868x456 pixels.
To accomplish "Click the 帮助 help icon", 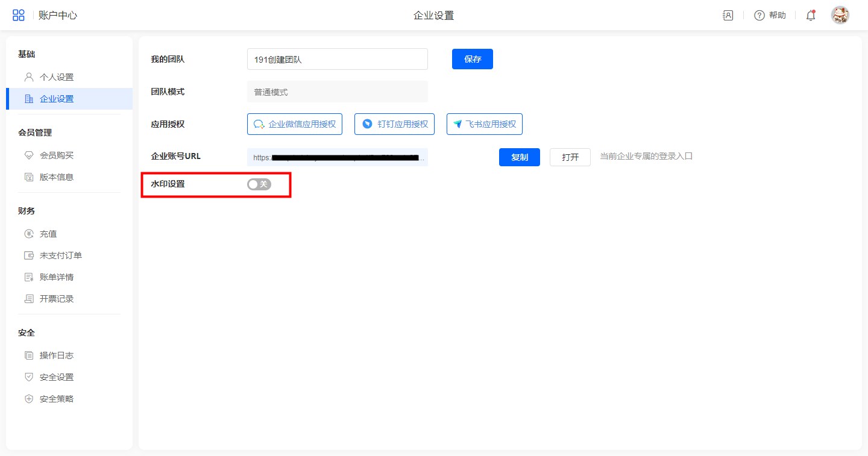I will click(759, 16).
